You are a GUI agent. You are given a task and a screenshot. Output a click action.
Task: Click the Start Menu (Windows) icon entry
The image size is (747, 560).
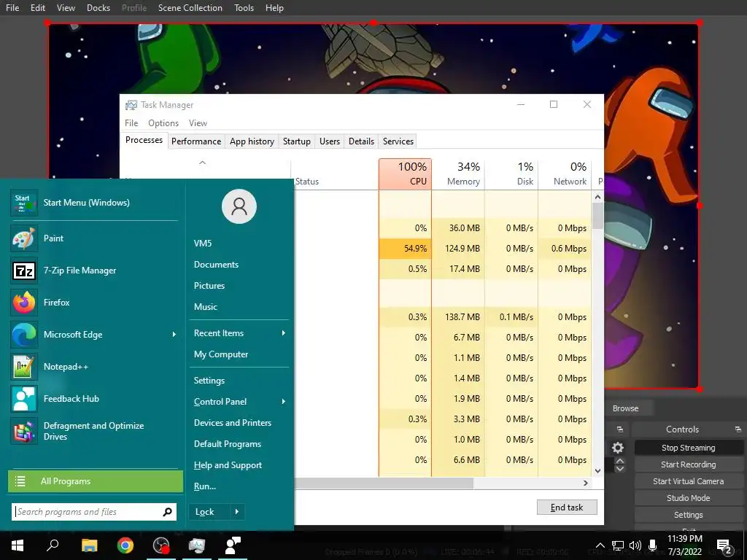click(x=24, y=203)
